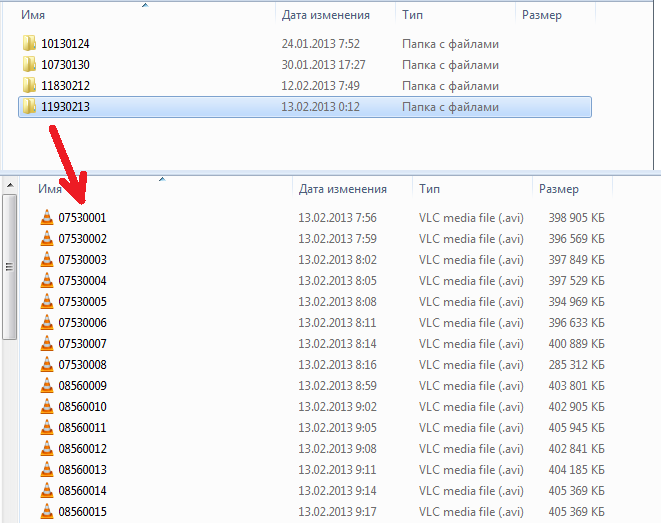
Task: Click VLC cone icon of 07530008
Action: [x=46, y=364]
